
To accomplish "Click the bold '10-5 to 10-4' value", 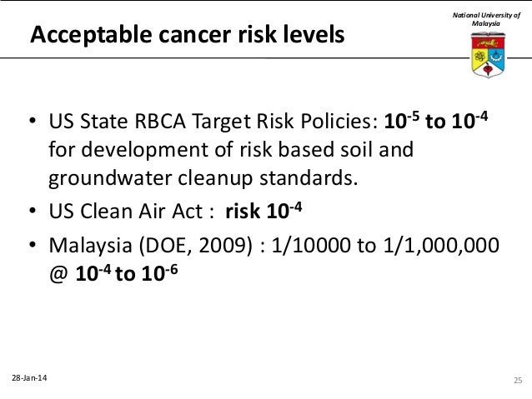I will (x=436, y=120).
